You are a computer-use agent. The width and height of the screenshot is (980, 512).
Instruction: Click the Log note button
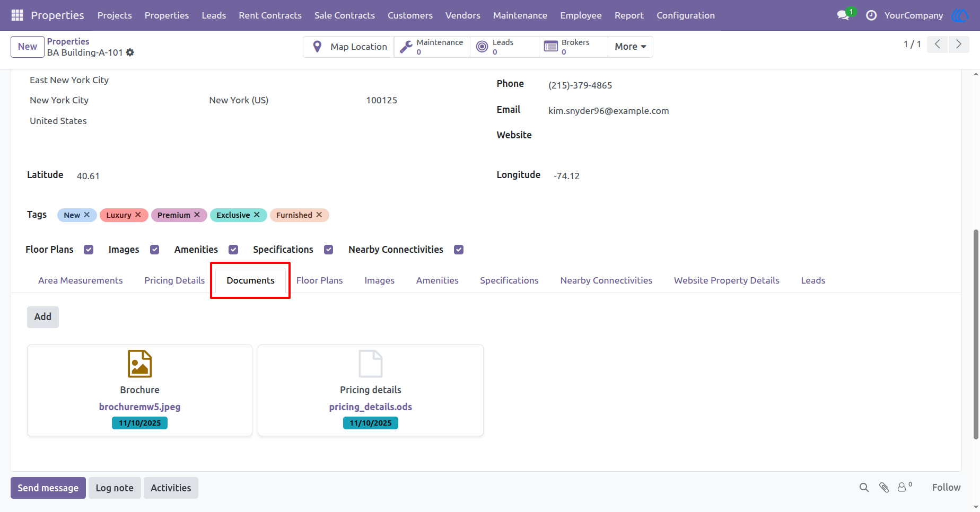pyautogui.click(x=115, y=488)
